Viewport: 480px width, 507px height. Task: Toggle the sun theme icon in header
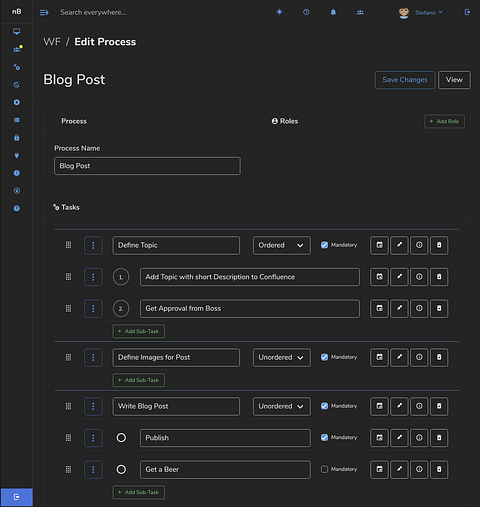[279, 12]
